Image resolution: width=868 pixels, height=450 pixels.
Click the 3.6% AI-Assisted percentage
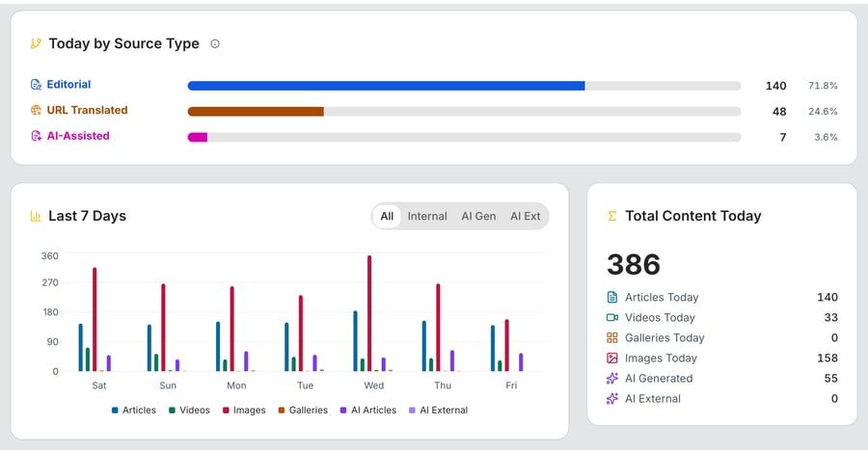click(826, 137)
